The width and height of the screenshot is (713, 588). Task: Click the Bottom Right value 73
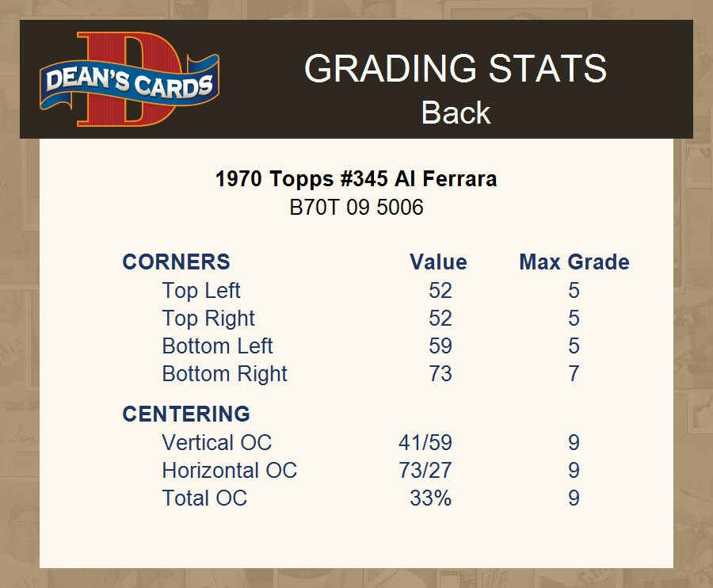(440, 374)
